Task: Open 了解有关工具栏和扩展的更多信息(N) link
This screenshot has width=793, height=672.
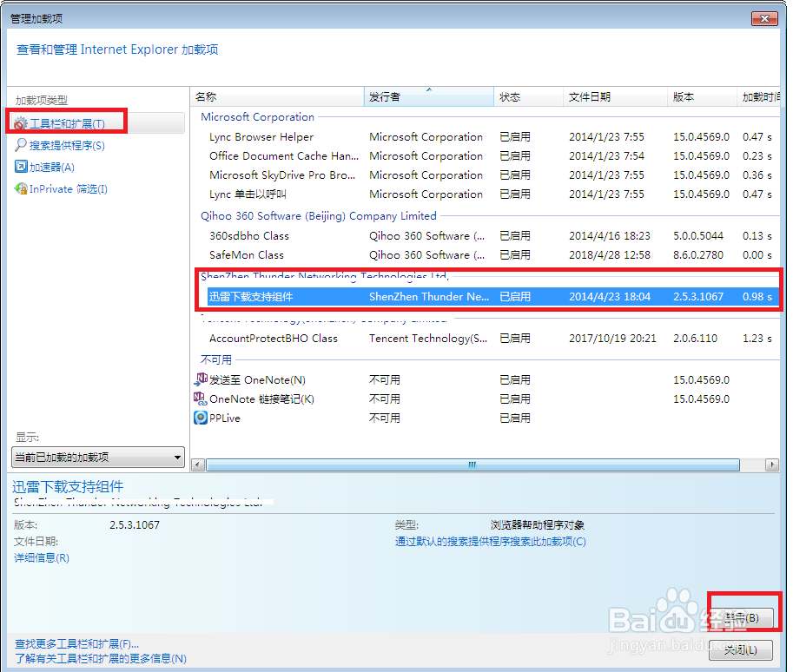Action: (101, 659)
